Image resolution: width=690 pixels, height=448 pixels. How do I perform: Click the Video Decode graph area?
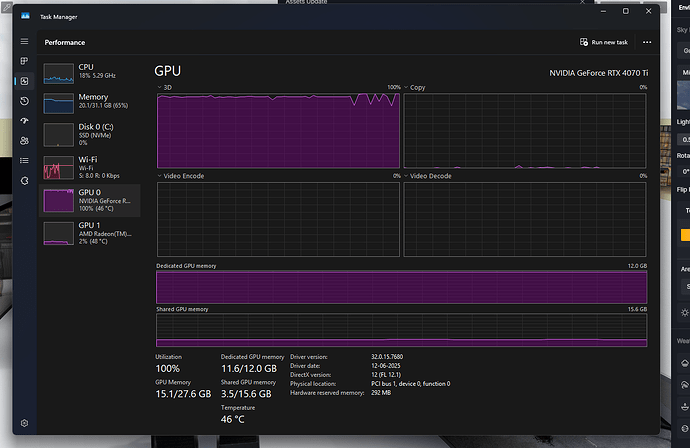[x=525, y=219]
